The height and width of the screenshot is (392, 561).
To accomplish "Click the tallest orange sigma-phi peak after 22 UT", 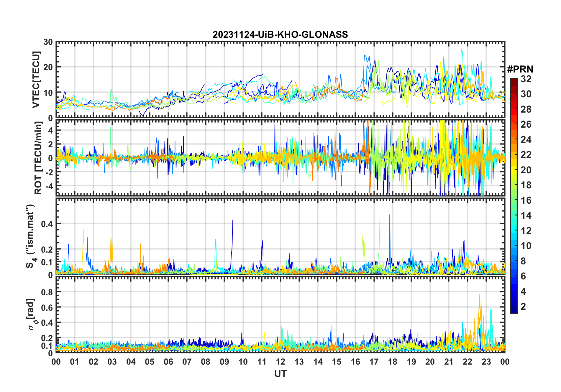I will (479, 295).
